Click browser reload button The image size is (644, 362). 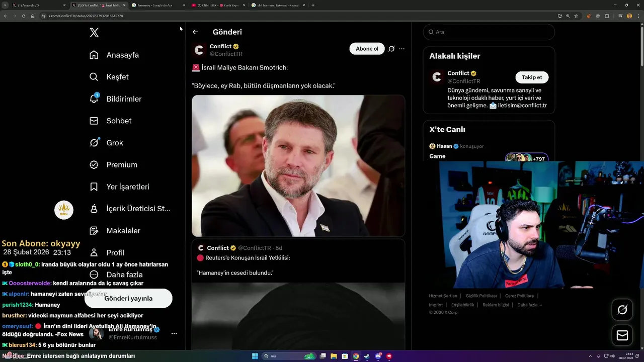click(23, 16)
